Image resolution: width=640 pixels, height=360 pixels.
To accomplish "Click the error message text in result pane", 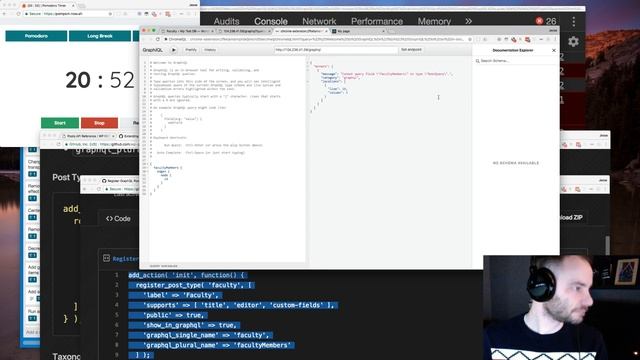I will point(396,74).
